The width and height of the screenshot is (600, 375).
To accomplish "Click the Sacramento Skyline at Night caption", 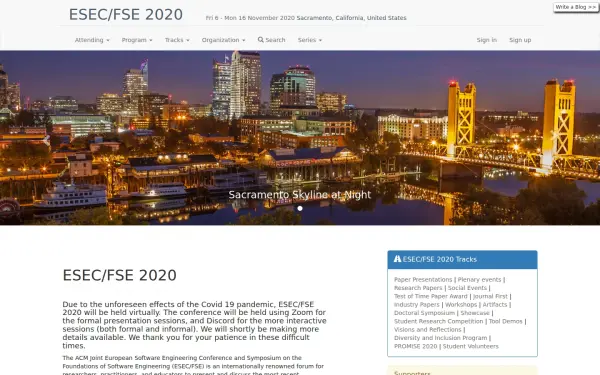I will tap(300, 195).
